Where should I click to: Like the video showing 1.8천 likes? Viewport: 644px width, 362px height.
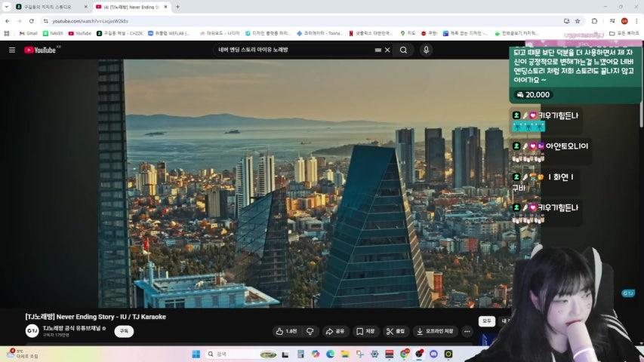click(286, 331)
